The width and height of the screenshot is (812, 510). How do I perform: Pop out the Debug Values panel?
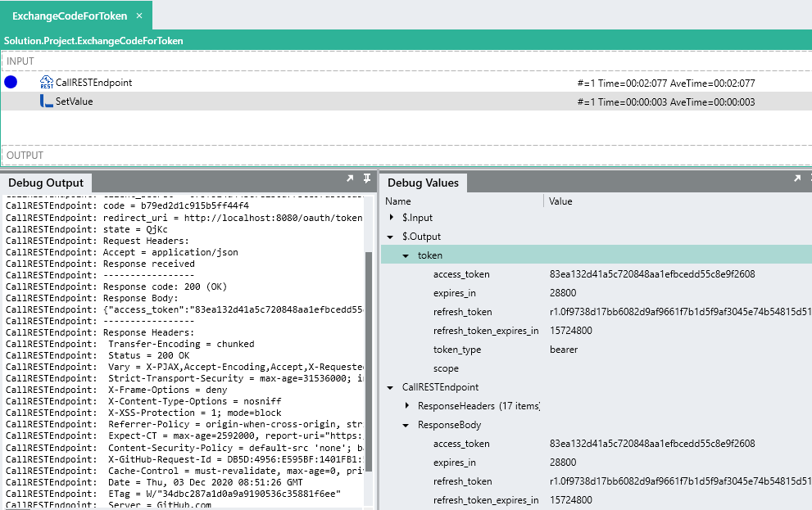click(796, 178)
